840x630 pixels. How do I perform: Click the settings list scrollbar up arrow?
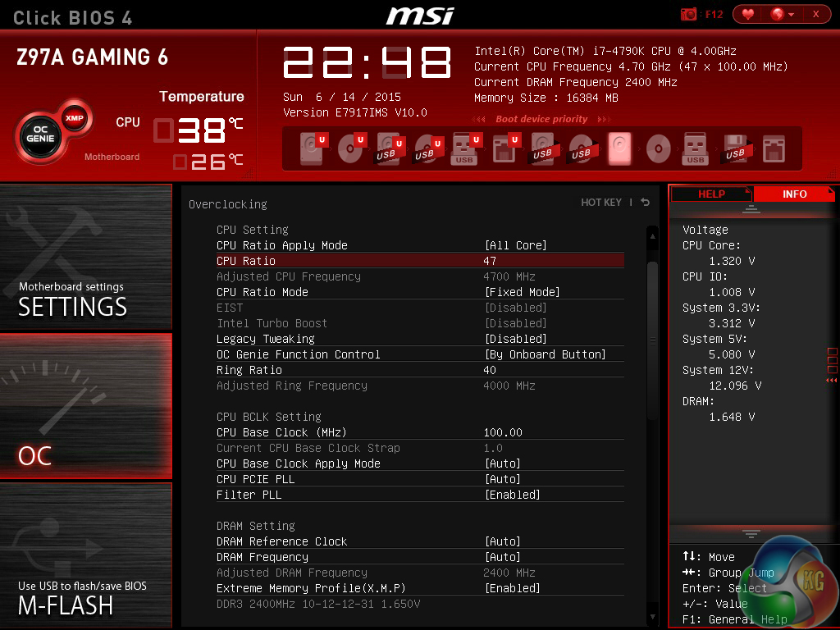click(x=652, y=235)
